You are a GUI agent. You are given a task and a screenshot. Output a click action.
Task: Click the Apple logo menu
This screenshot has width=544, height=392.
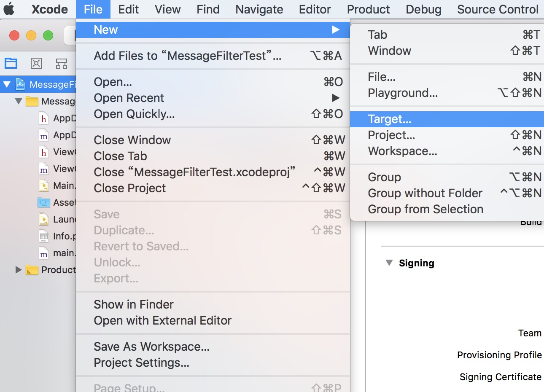[9, 9]
